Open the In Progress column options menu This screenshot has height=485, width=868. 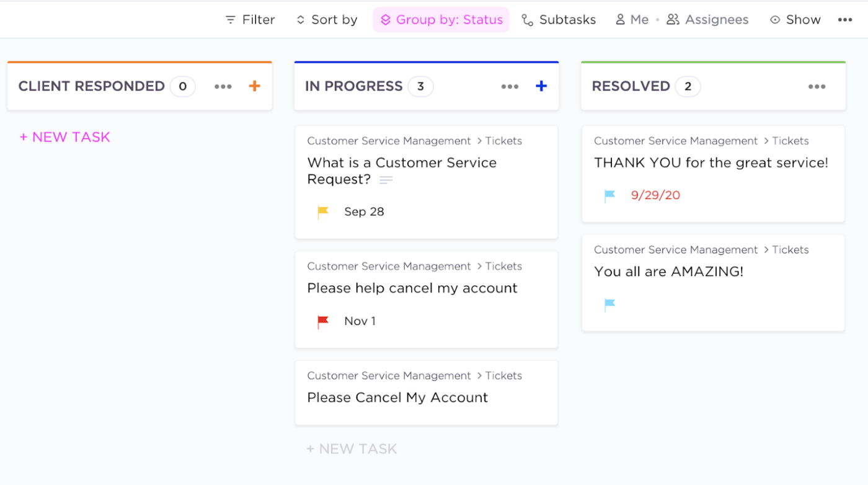click(510, 86)
